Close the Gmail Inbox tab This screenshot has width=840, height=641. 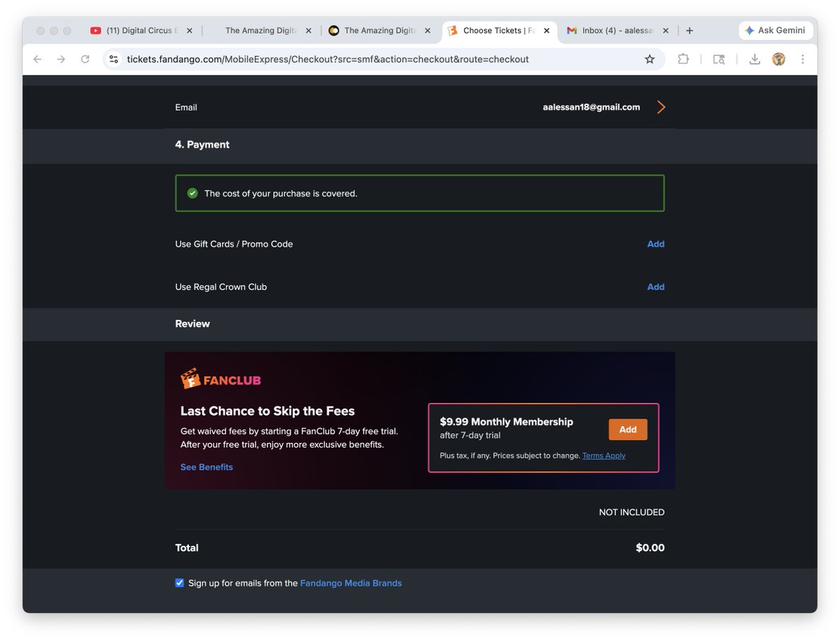666,31
